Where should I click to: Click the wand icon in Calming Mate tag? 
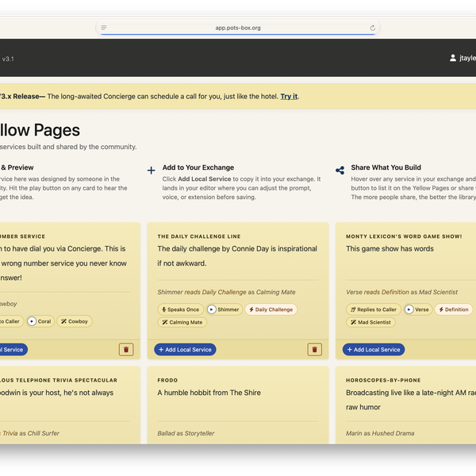coord(165,322)
